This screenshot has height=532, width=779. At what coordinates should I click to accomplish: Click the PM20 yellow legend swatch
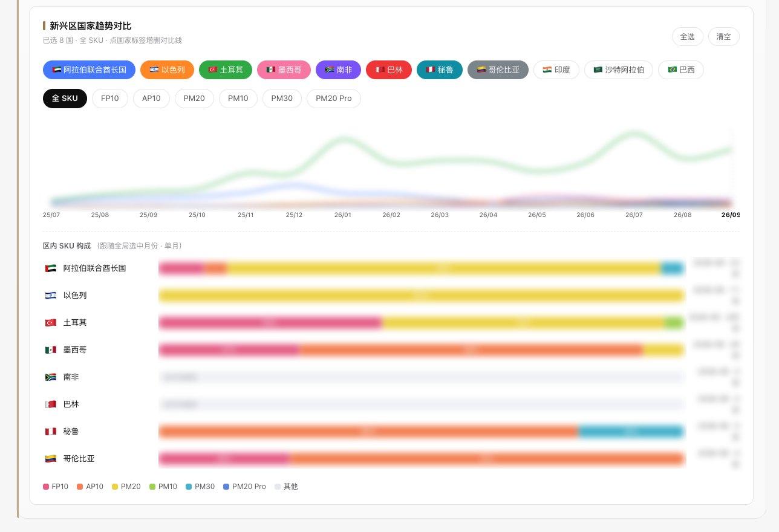(115, 487)
